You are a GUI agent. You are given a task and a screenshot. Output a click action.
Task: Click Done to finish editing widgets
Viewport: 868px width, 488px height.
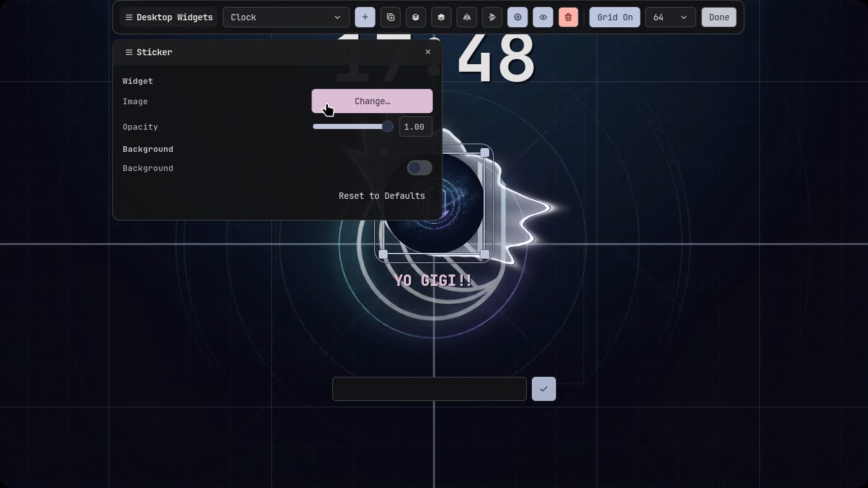pyautogui.click(x=719, y=17)
